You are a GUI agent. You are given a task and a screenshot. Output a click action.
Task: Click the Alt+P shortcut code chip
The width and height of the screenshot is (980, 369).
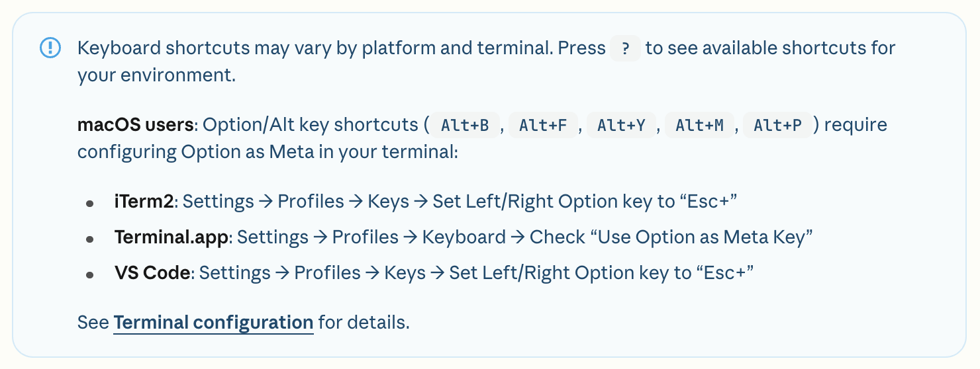point(777,126)
